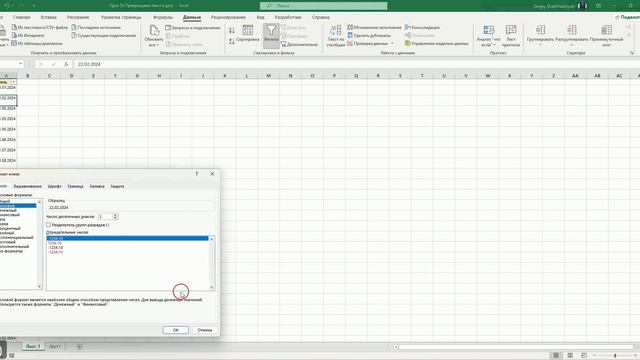Screen dimensions: 640x360
Task: Open Recent Sources (Последние источники)
Action: pyautogui.click(x=96, y=27)
